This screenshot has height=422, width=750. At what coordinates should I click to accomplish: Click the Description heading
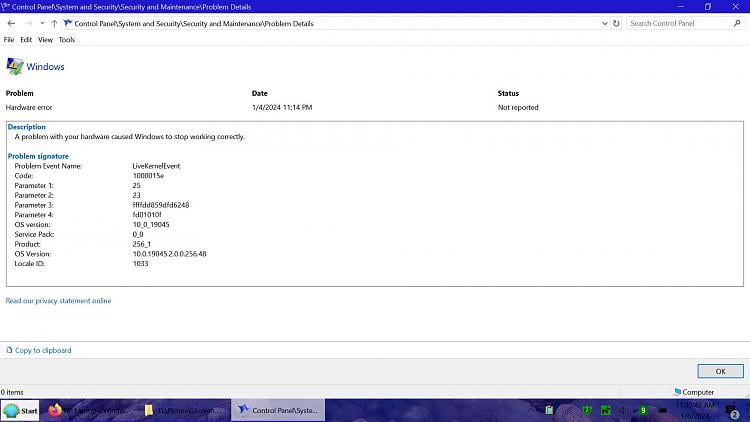tap(27, 127)
